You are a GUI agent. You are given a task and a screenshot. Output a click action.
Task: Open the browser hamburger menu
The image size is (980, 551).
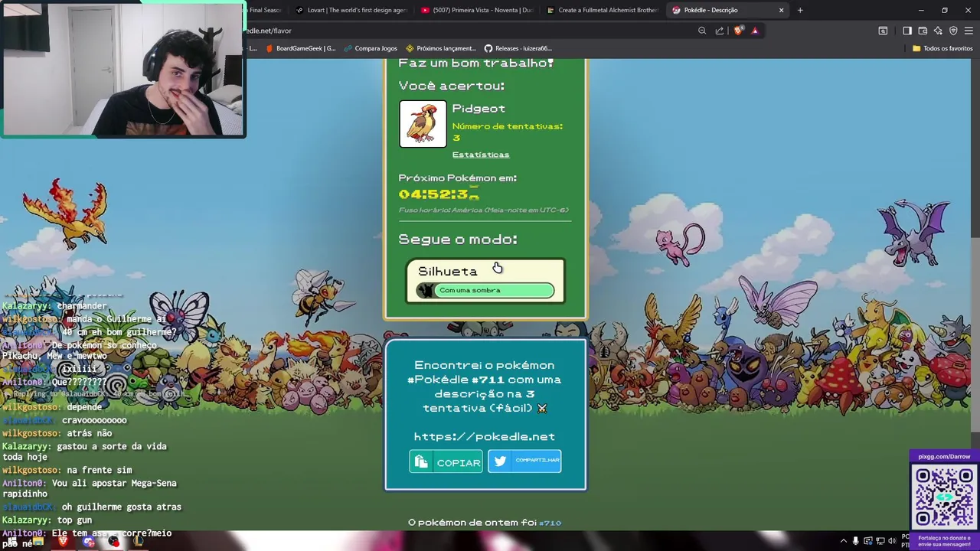[969, 31]
